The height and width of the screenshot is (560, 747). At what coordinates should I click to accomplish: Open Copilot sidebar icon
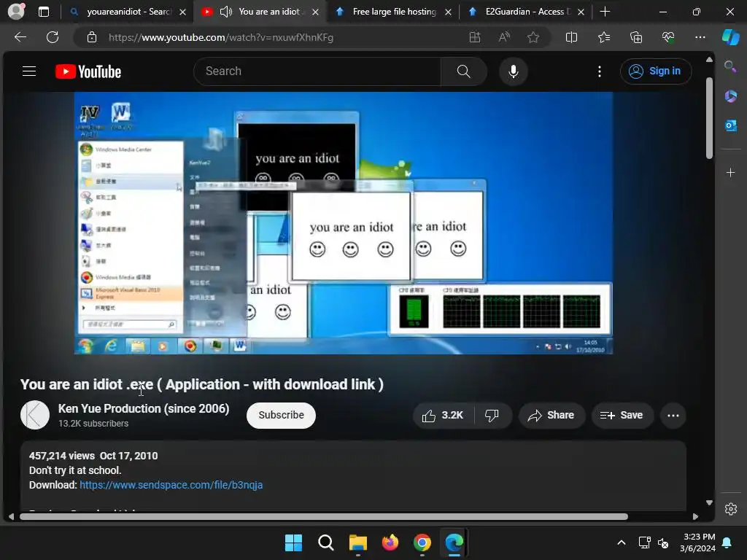(730, 37)
